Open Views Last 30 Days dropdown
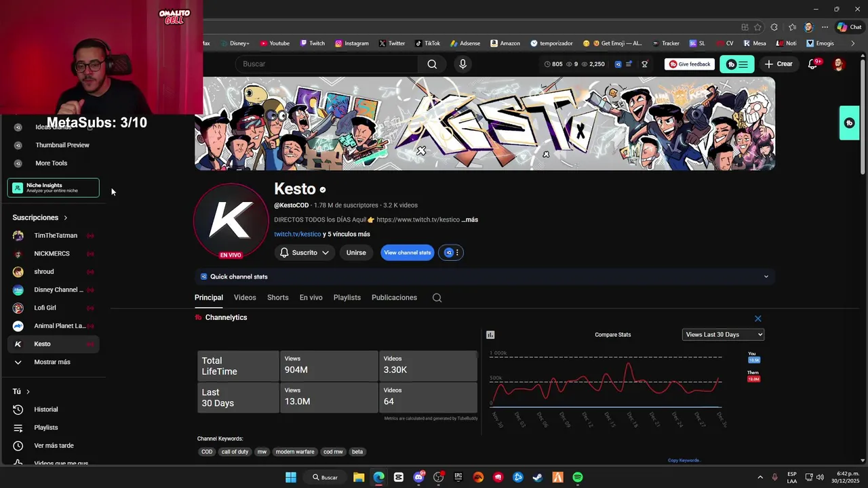 (723, 335)
